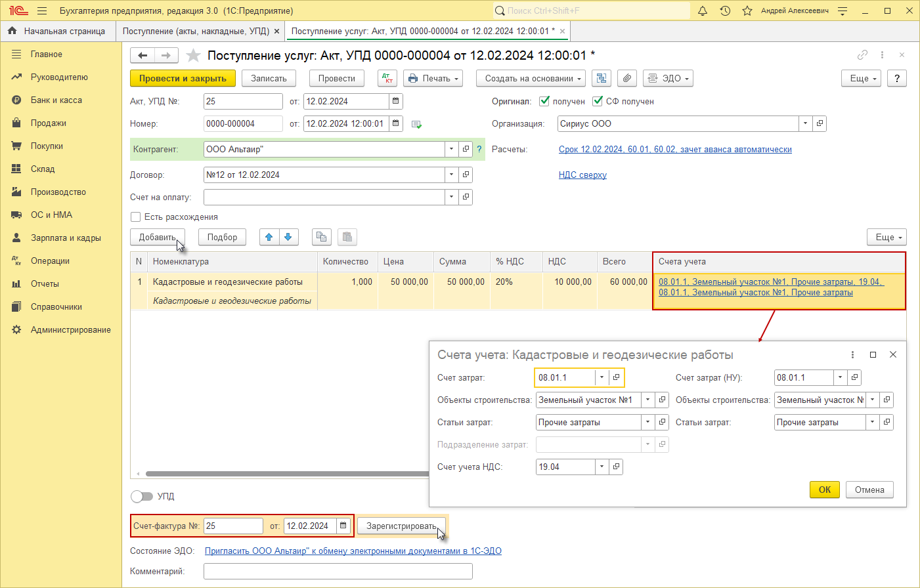Open ЭДО dropdown menu
The width and height of the screenshot is (920, 588).
click(668, 78)
